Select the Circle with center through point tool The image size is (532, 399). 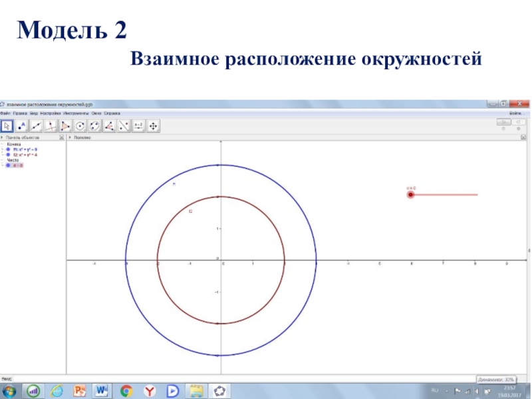point(80,126)
